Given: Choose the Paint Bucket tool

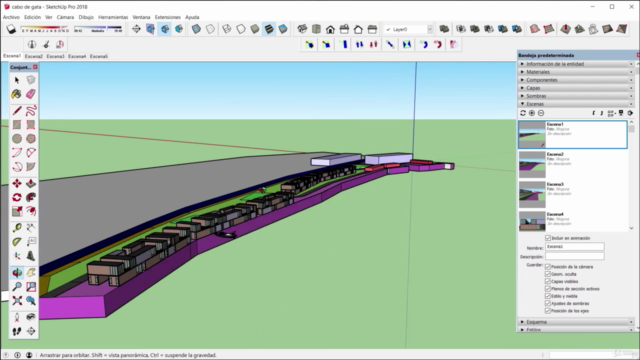Looking at the screenshot, I should [17, 94].
